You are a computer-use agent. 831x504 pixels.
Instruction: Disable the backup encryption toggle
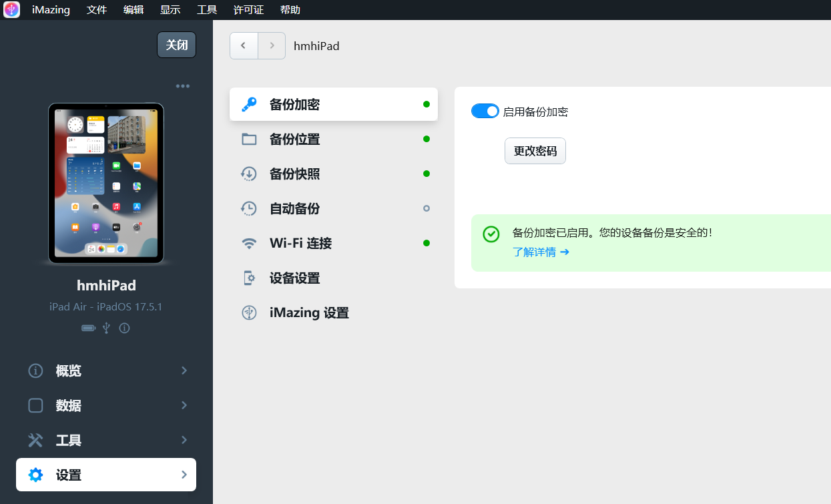[x=485, y=111]
